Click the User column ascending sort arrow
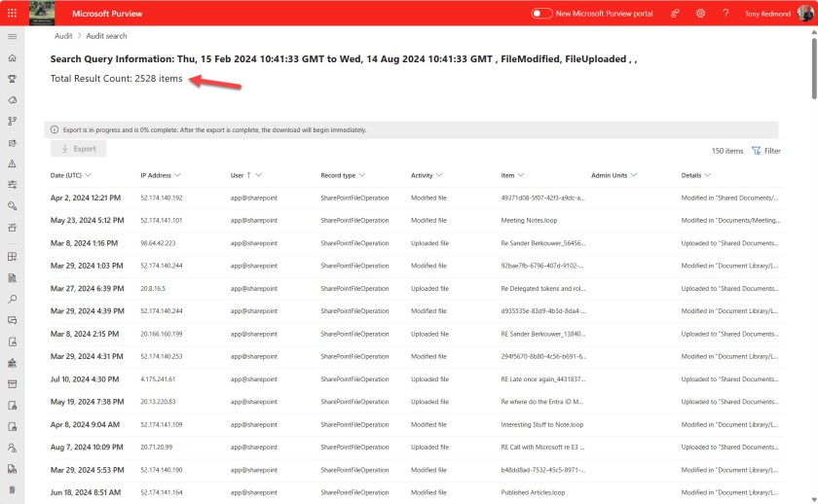Screen dimensions: 818x504 [x=249, y=175]
